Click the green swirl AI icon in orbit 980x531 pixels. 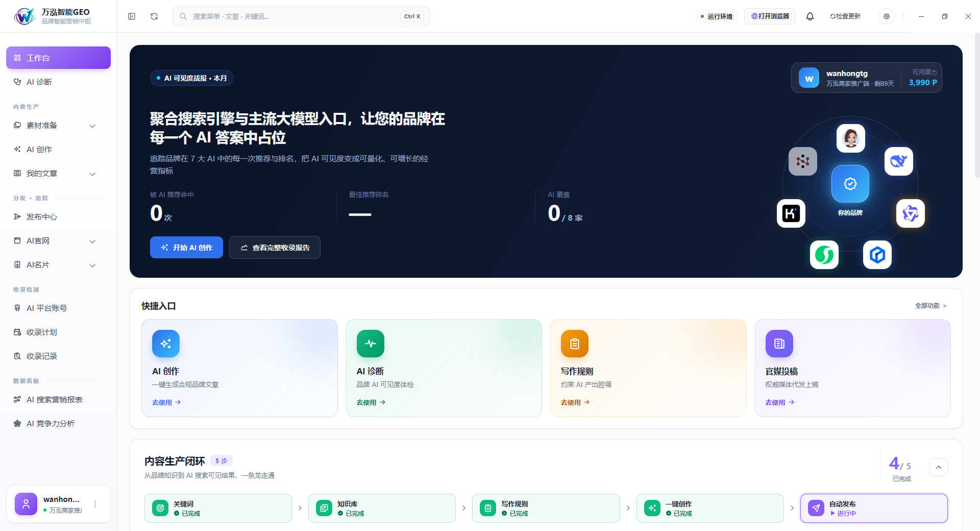824,255
